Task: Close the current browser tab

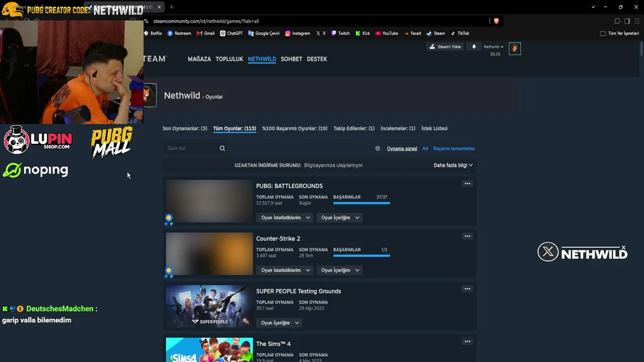Action: pos(159,7)
